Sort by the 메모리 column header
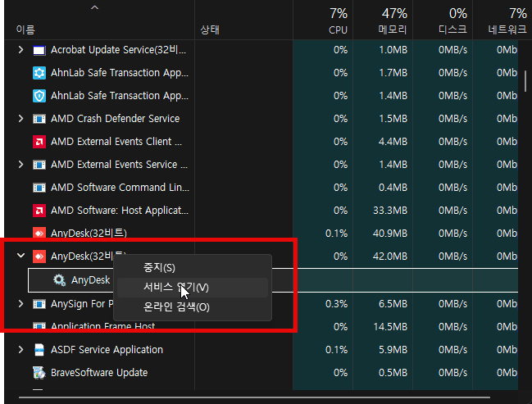The height and width of the screenshot is (404, 532). tap(393, 30)
